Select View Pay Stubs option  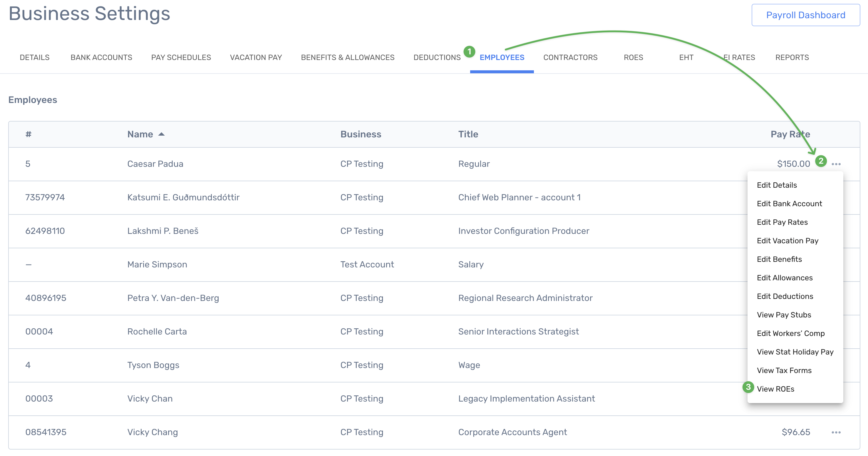784,315
